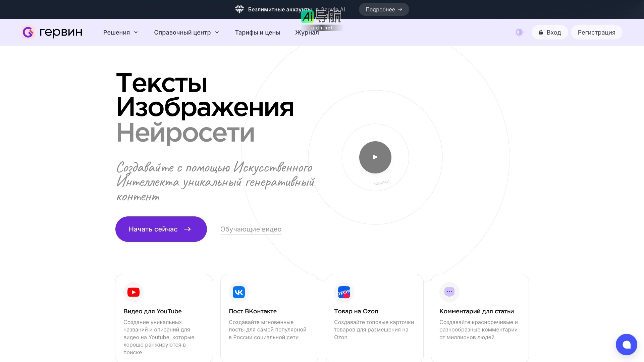Open the Журнал menu item
Image resolution: width=644 pixels, height=362 pixels.
pos(307,33)
